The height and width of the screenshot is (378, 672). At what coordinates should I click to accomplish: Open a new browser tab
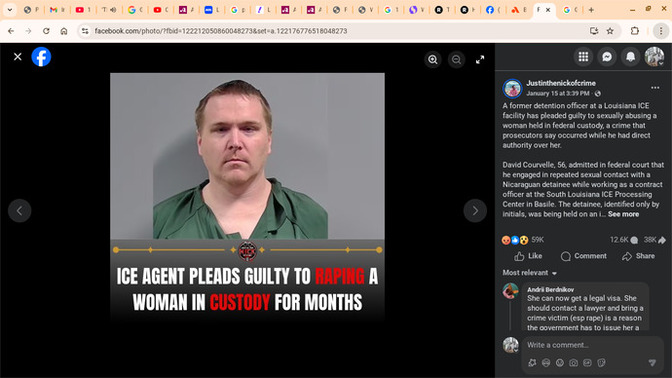[591, 10]
